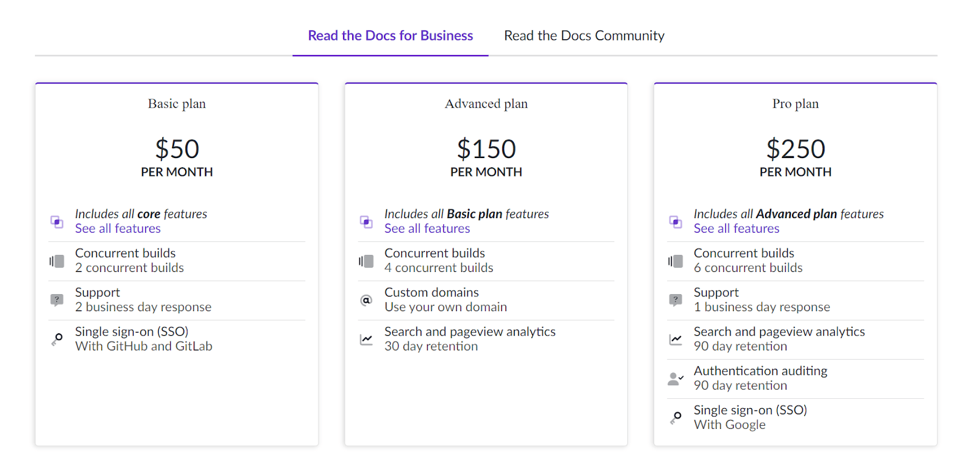980x465 pixels.
Task: Click the Pro plan 90 day analytics chart icon
Action: pyautogui.click(x=676, y=339)
